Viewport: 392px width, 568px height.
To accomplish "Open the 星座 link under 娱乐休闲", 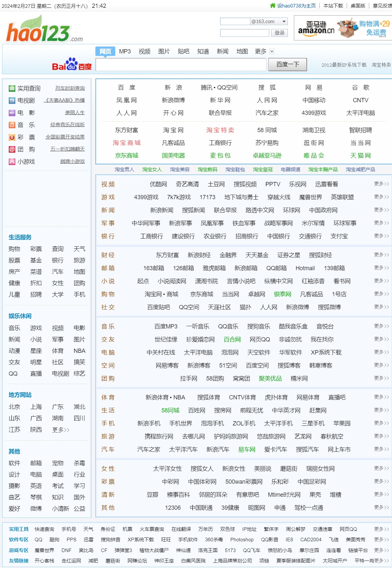I will coord(36,351).
